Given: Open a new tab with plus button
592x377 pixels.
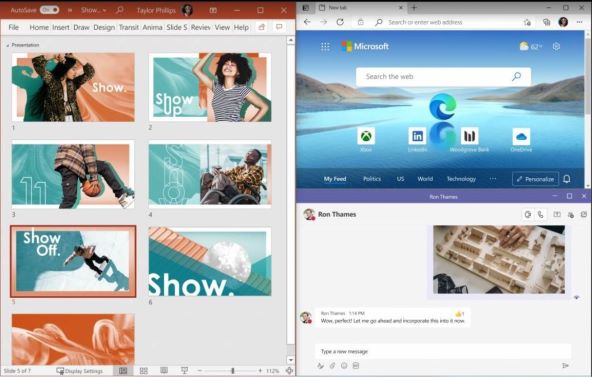Looking at the screenshot, I should (x=414, y=8).
